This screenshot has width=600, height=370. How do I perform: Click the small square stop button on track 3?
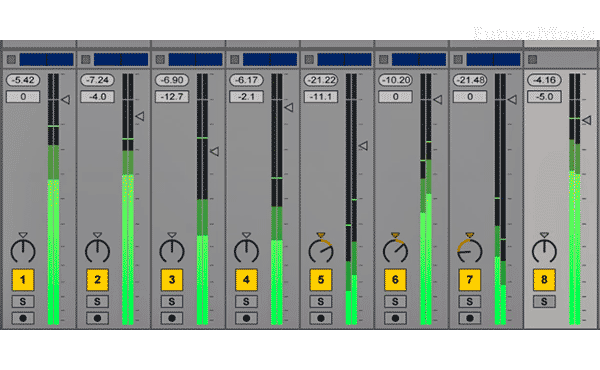click(160, 59)
